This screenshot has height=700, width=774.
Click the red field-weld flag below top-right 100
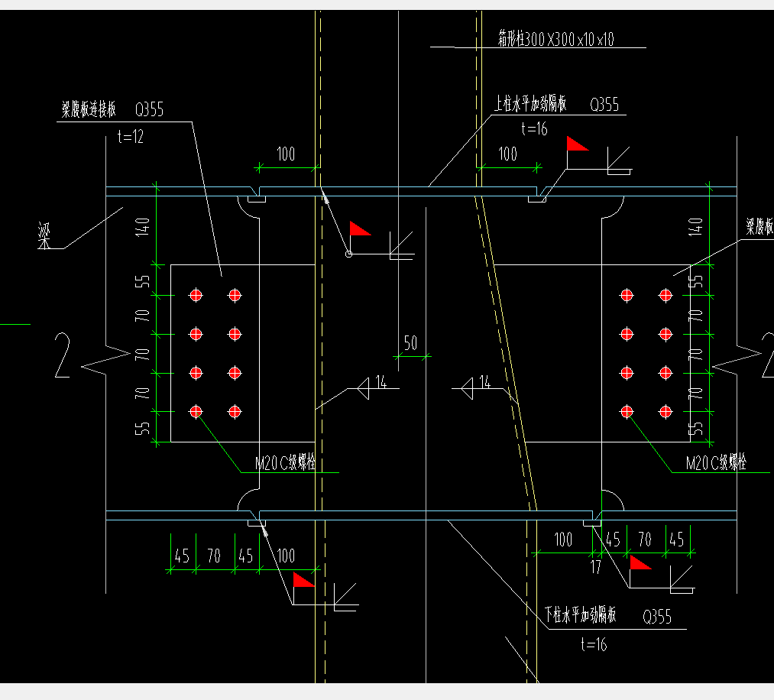click(577, 144)
